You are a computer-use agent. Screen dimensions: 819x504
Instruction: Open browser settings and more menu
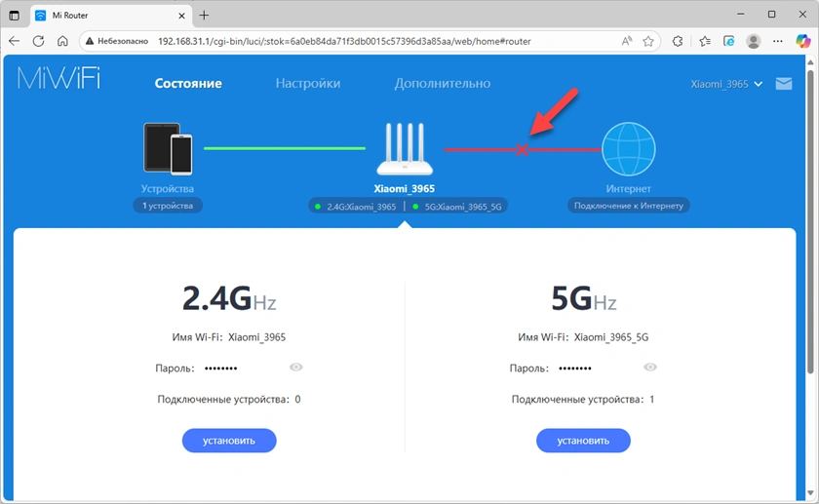(777, 42)
